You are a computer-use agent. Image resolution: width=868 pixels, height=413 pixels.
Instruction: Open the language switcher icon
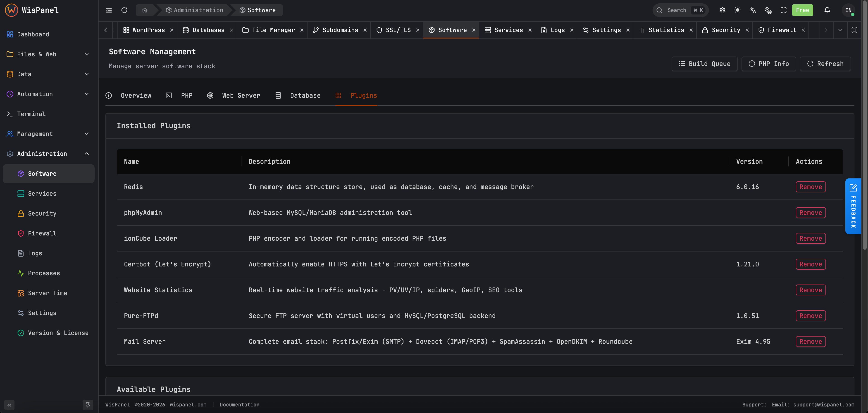(x=752, y=10)
